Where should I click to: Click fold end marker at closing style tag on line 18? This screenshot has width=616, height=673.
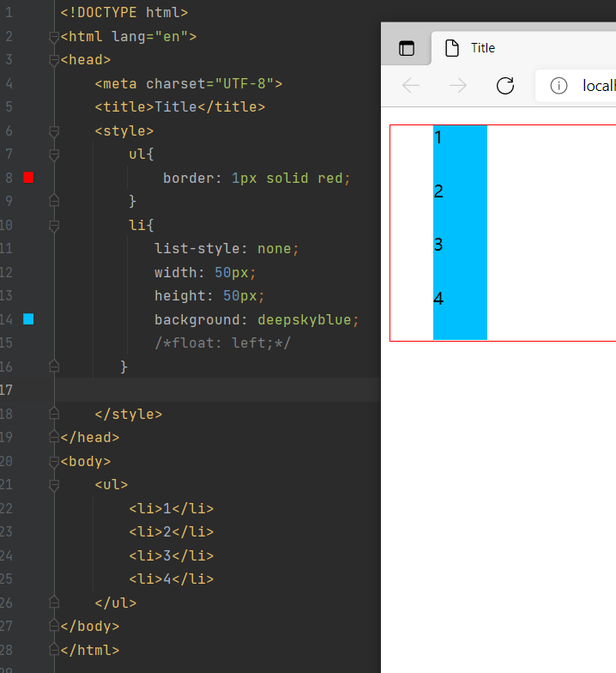point(54,413)
